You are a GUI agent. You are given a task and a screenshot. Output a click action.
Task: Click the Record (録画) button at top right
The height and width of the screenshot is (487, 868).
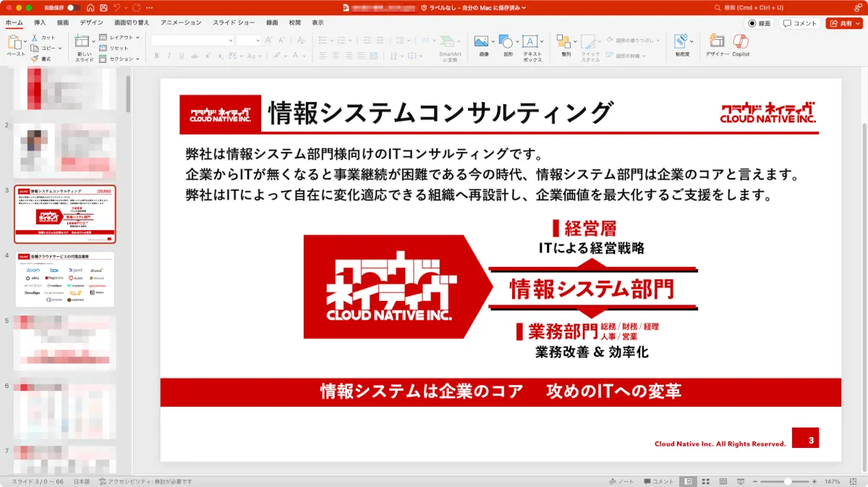[x=759, y=23]
